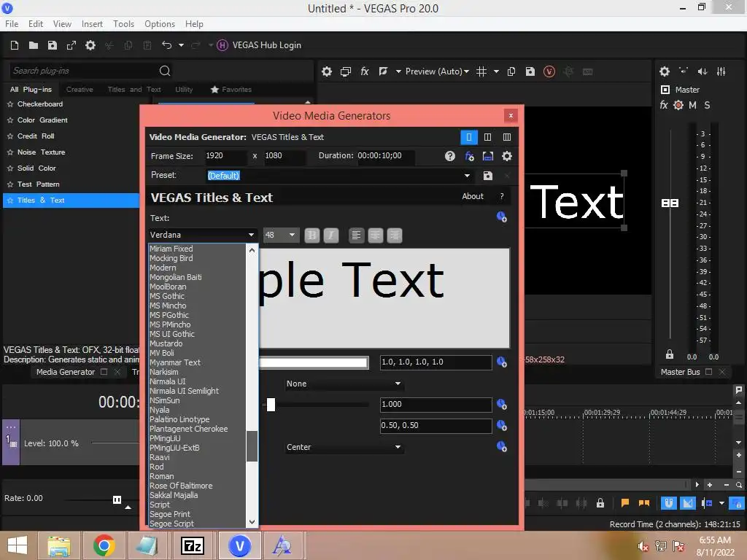Expand undo history dropdown arrow
Screen dimensions: 747x560
pos(181,45)
